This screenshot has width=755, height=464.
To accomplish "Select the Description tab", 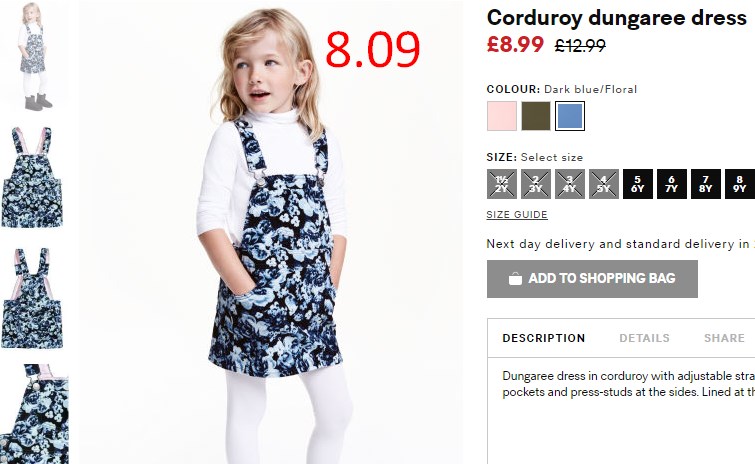I will coord(544,338).
